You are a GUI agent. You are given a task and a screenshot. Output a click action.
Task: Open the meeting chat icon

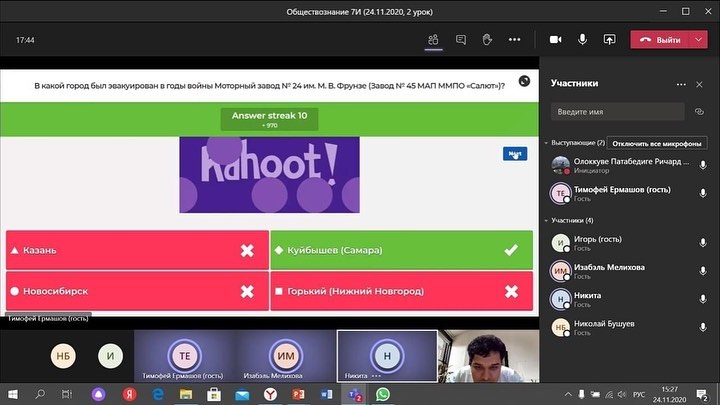tap(461, 40)
